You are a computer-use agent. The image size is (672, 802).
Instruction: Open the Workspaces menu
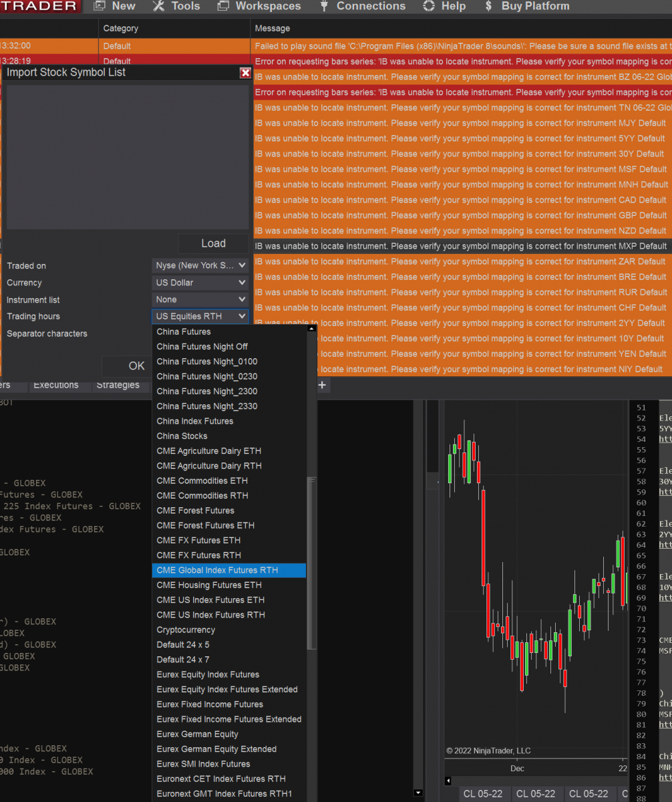259,6
